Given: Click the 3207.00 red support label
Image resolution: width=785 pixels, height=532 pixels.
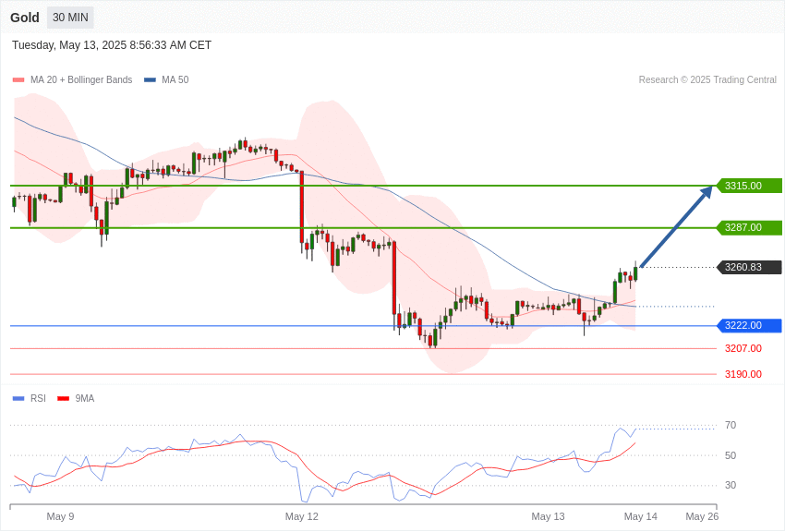Looking at the screenshot, I should click(x=743, y=348).
